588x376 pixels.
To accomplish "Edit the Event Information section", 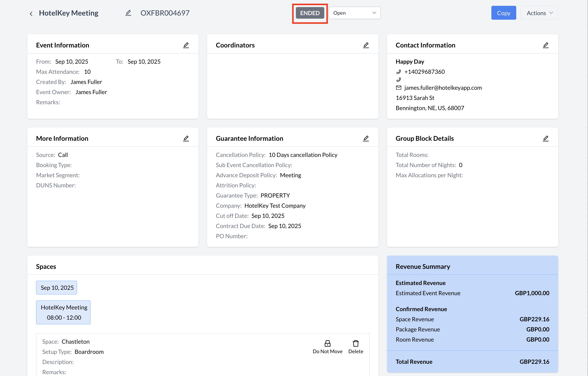I will coord(186,45).
